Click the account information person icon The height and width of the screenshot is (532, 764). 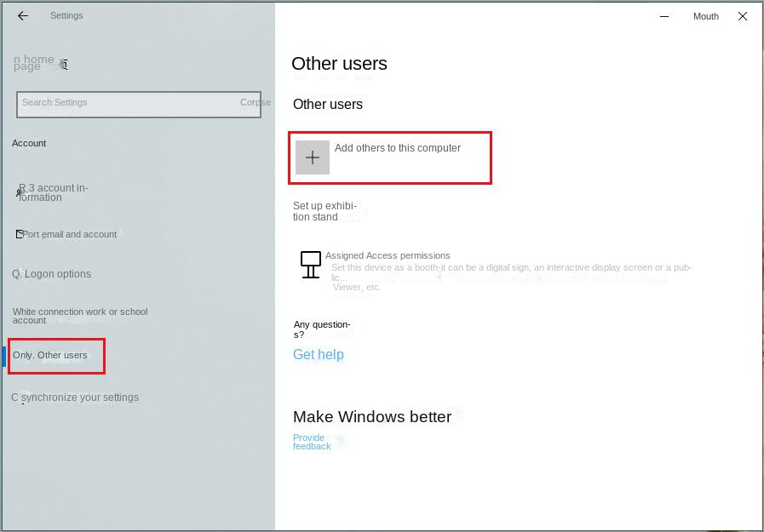[x=19, y=192]
